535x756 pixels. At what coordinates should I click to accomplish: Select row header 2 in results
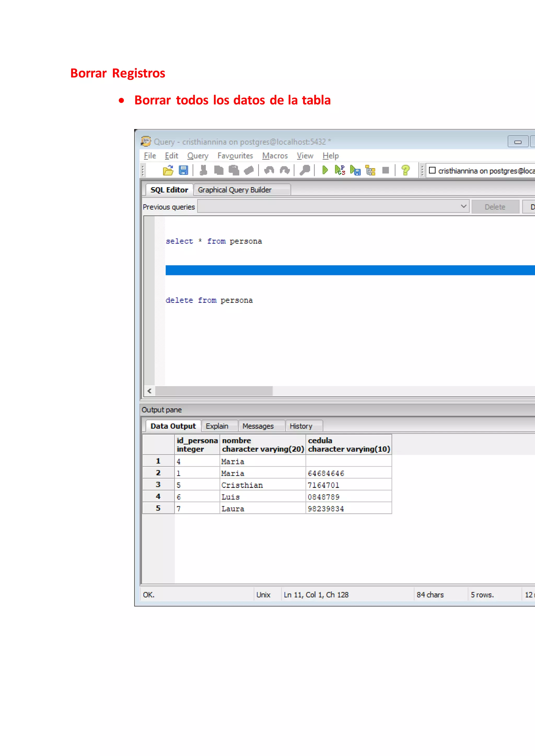point(159,473)
